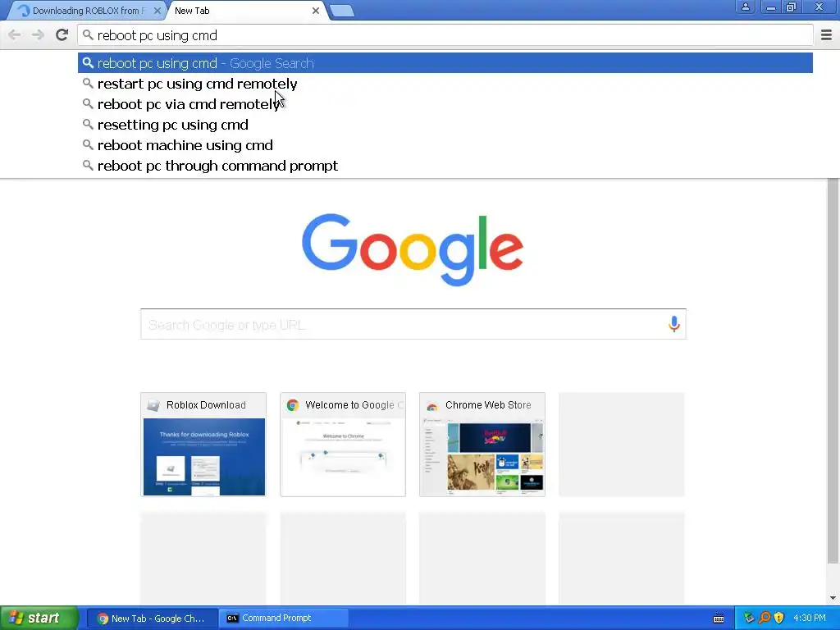
Task: Click the Google logo
Action: pos(413,249)
